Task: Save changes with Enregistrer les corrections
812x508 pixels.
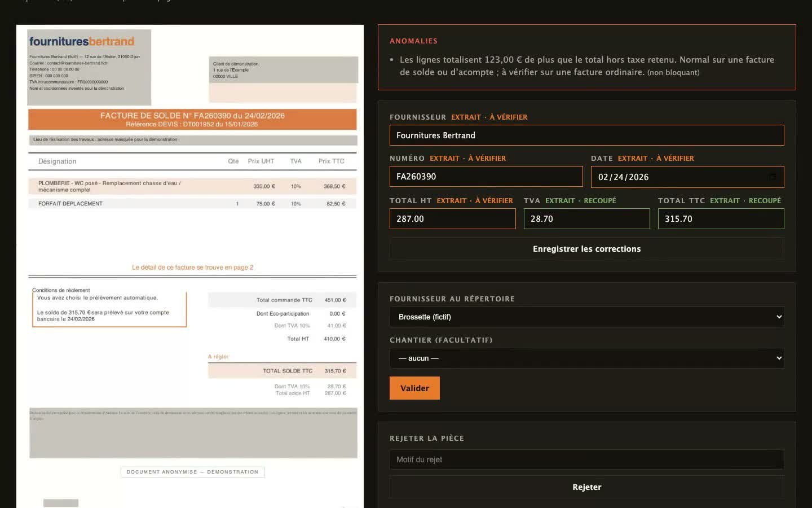Action: click(586, 249)
